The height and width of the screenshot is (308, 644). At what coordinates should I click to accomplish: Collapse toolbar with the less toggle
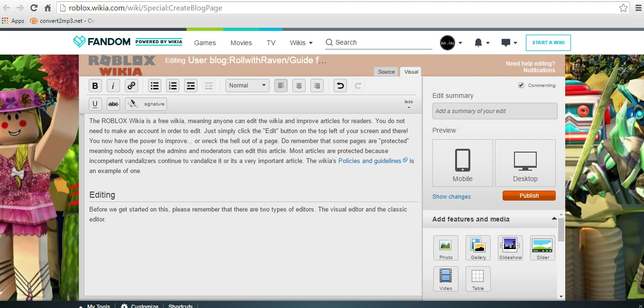[409, 104]
